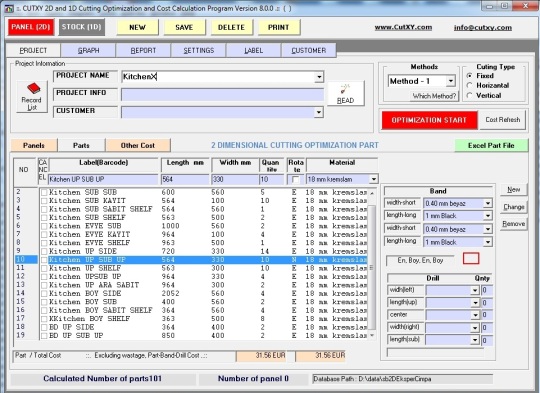Click the READ wand icon button
Image resolution: width=540 pixels, height=393 pixels.
tap(345, 94)
